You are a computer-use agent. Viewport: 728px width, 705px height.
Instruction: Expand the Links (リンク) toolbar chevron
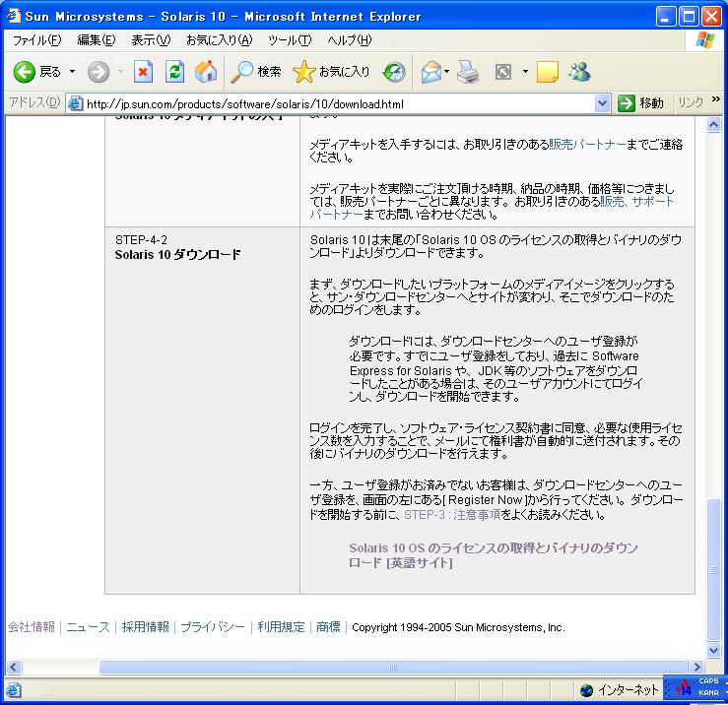(716, 98)
